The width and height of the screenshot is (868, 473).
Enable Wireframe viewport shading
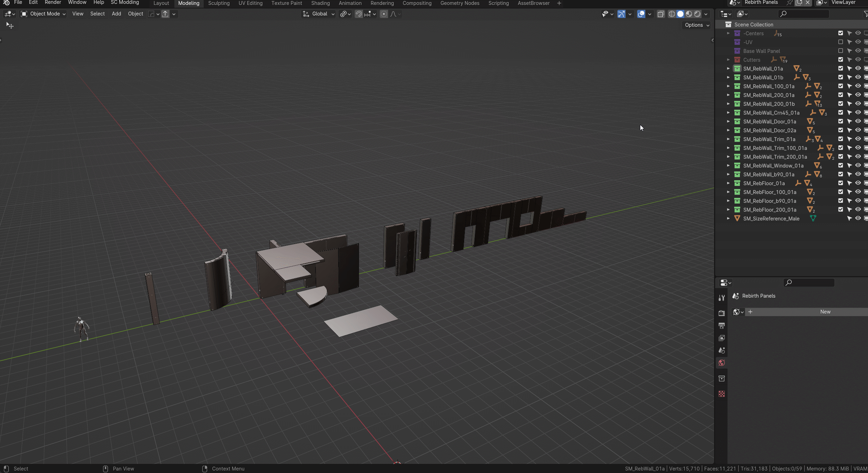[672, 14]
